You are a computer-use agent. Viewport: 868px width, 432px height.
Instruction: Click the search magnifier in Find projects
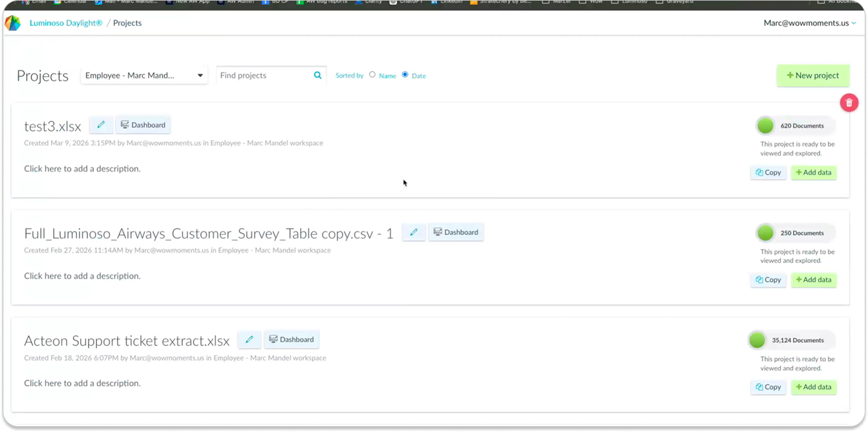tap(317, 76)
